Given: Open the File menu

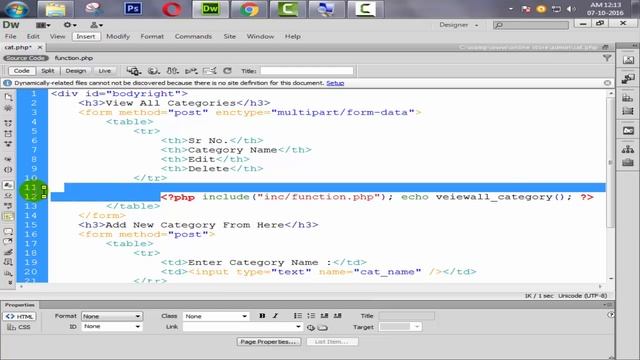Looking at the screenshot, I should point(11,36).
